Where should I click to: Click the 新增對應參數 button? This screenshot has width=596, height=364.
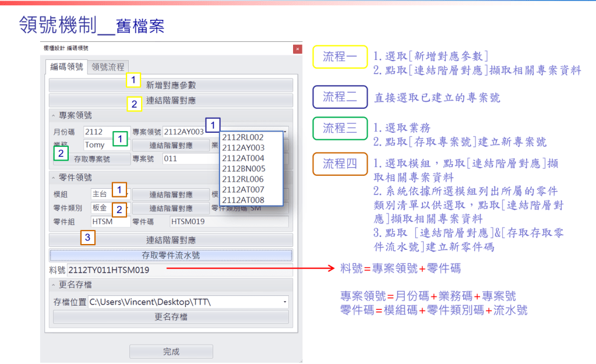[171, 85]
